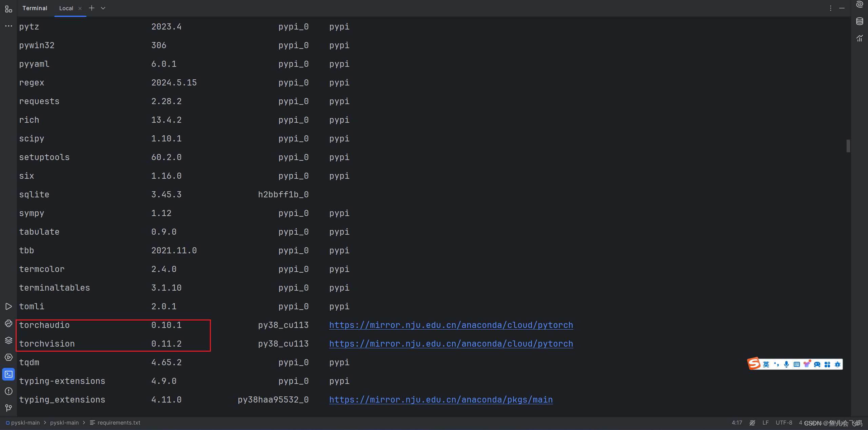Open the pytorch mirror link beside torchvision
The width and height of the screenshot is (868, 430).
coord(451,344)
